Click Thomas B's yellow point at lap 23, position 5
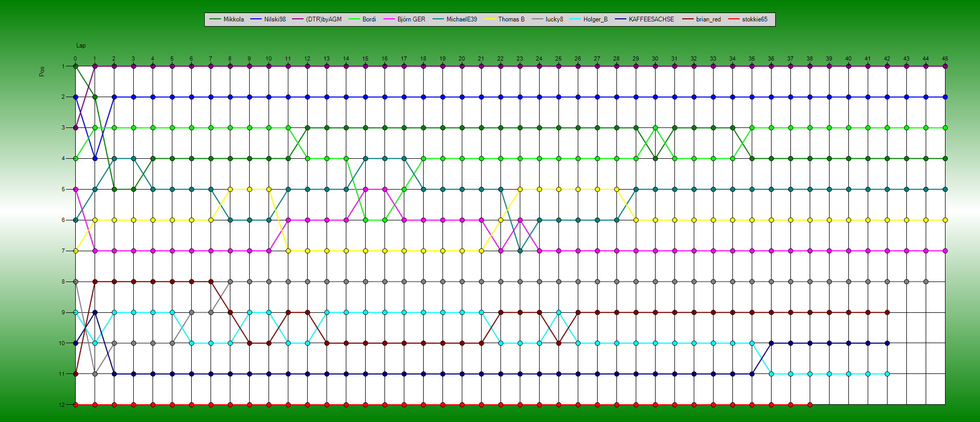Viewport: 980px width, 422px height. [520, 189]
